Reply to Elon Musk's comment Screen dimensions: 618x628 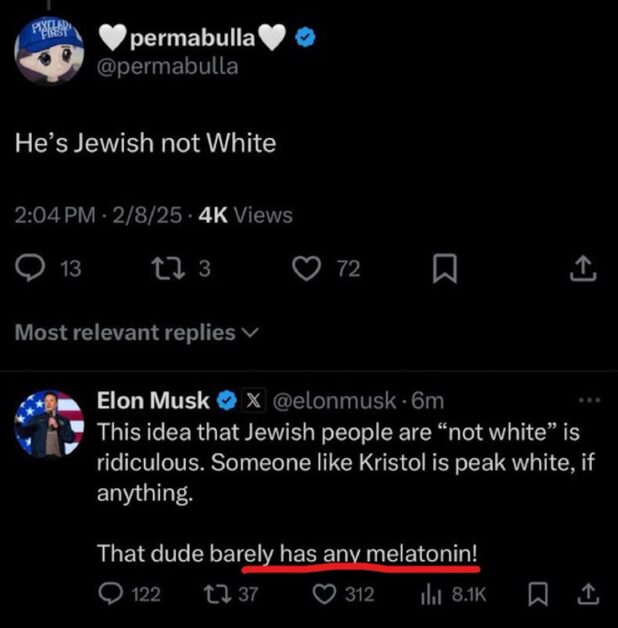112,594
